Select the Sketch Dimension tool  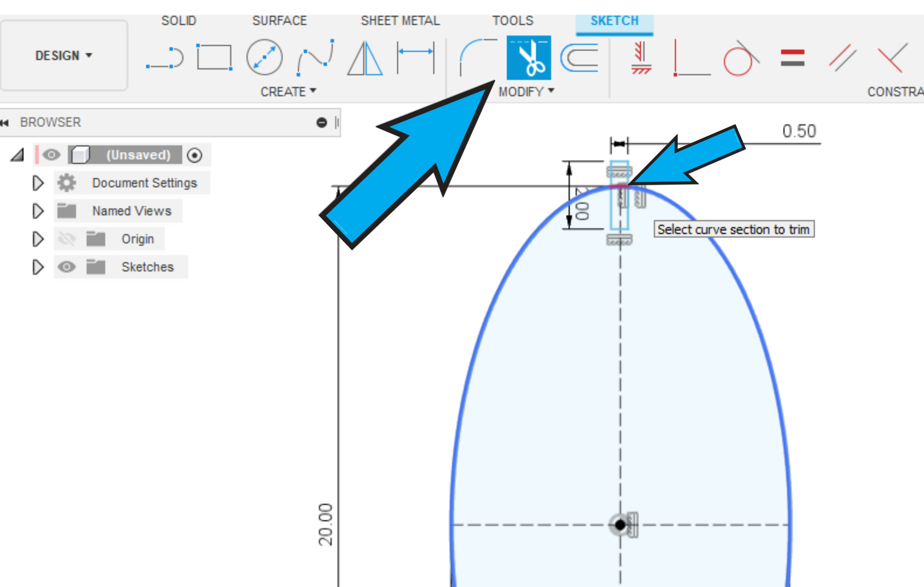pos(416,58)
